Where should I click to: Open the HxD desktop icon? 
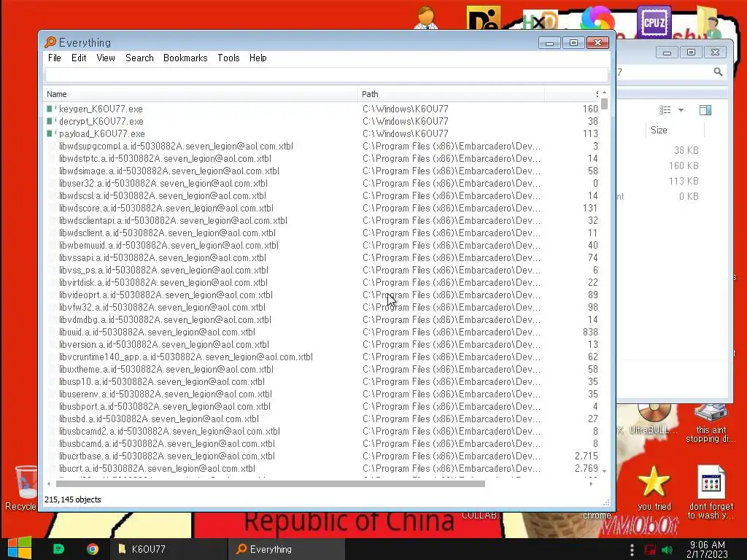(x=540, y=21)
